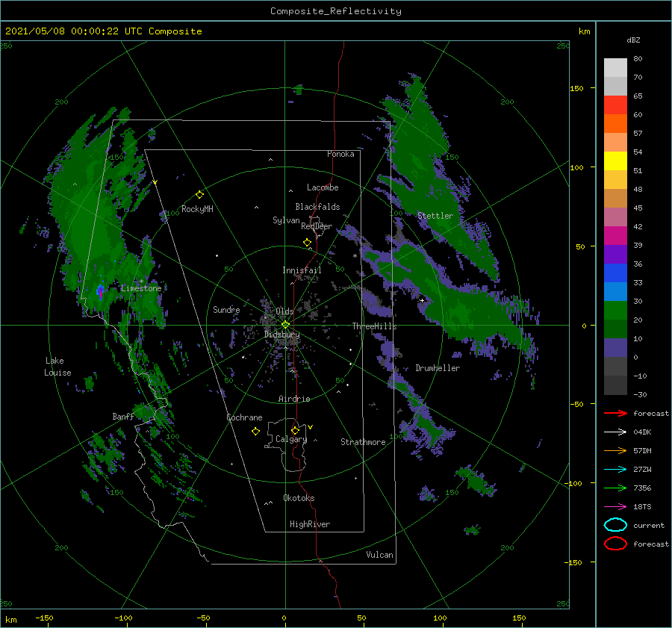Click the Composite_Reflectivity title text
672x628 pixels.
click(x=336, y=11)
